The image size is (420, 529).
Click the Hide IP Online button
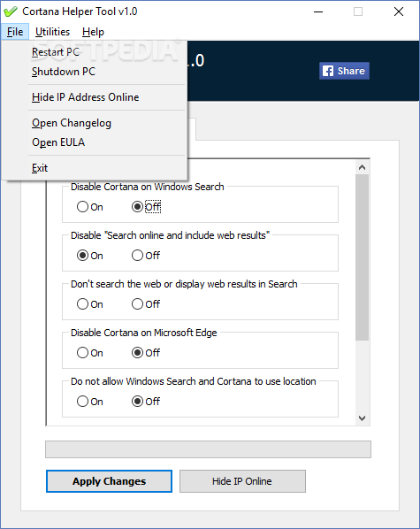242,481
